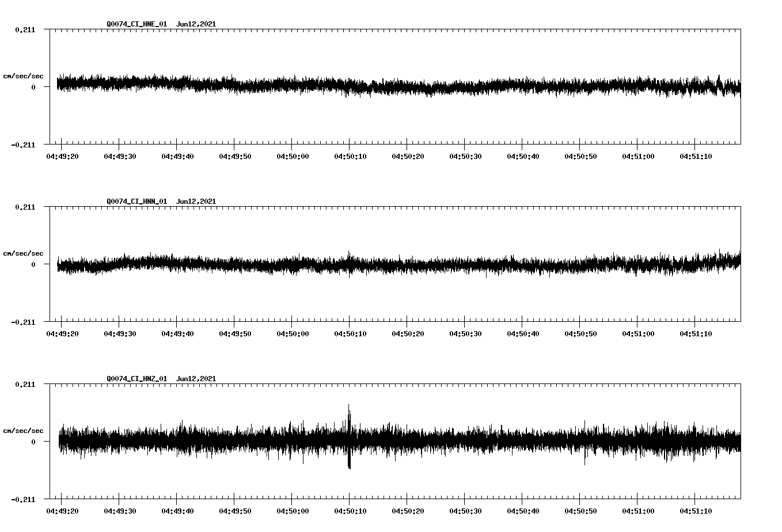This screenshot has height=532, width=782.
Task: Click 04:51:10 time label under HNZ plot
Action: [x=696, y=511]
